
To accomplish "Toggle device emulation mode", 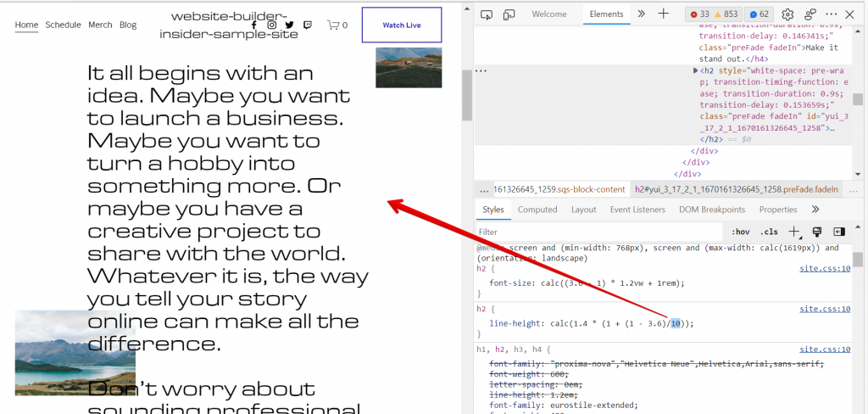I will coord(509,14).
